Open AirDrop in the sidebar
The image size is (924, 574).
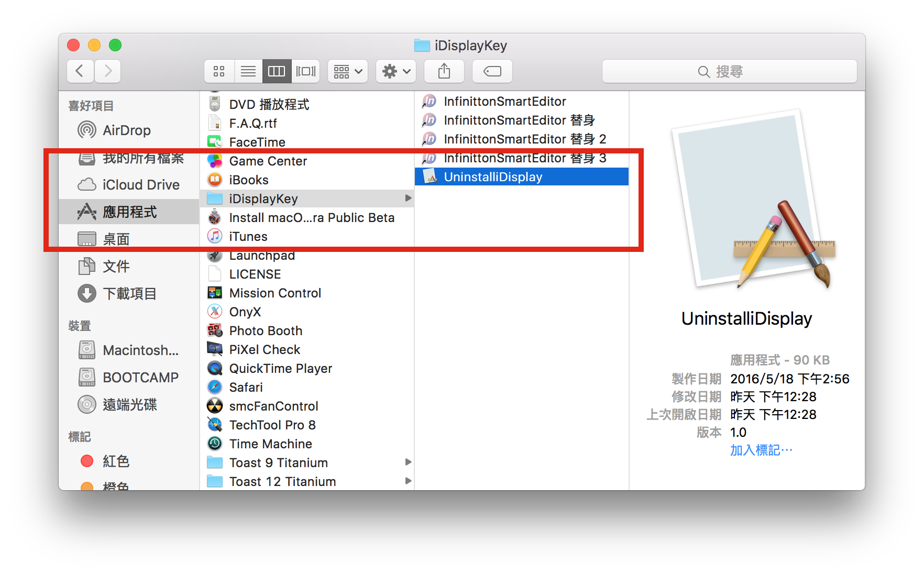pos(126,130)
